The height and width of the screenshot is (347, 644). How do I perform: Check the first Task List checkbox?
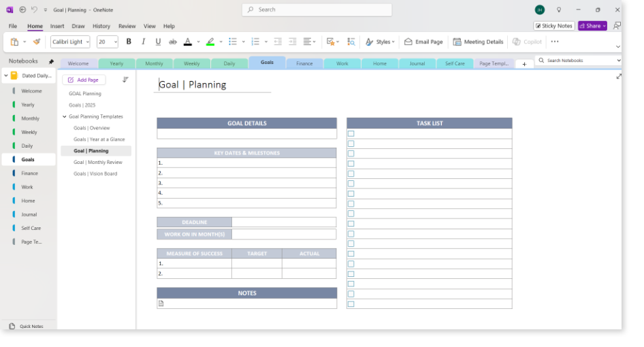(x=351, y=133)
